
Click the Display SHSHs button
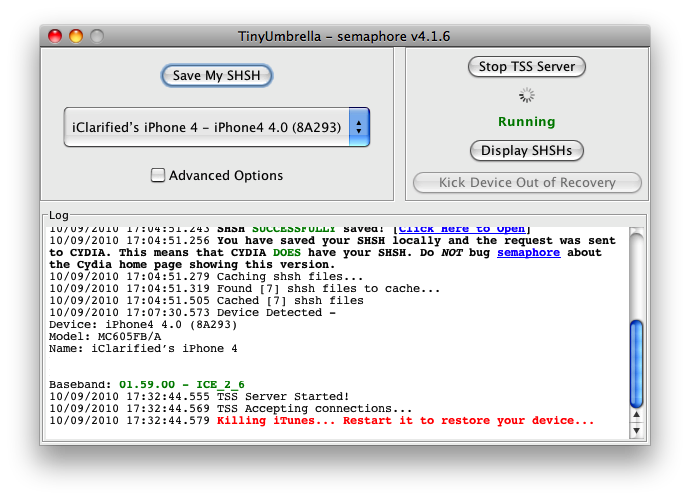[527, 151]
